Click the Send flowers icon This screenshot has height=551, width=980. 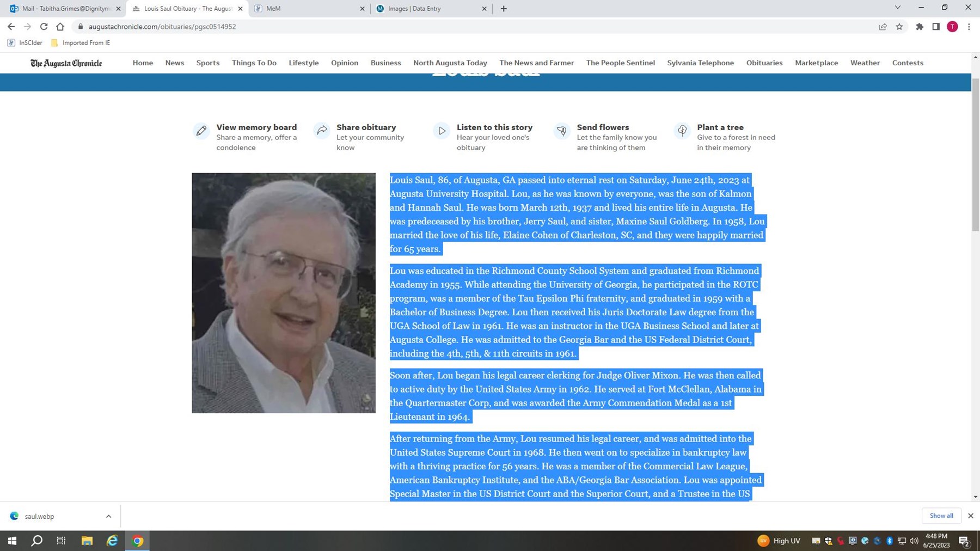[562, 131]
